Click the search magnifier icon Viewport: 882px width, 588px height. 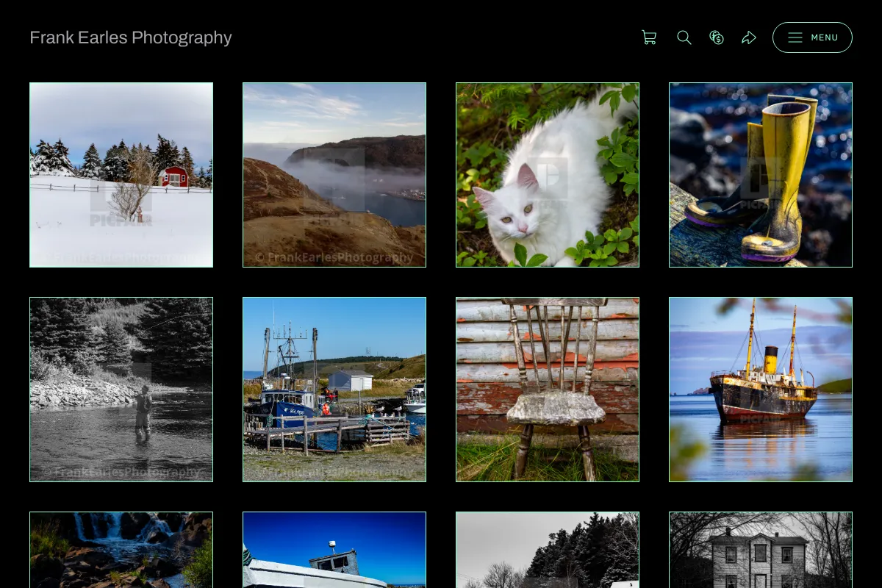[x=684, y=37]
